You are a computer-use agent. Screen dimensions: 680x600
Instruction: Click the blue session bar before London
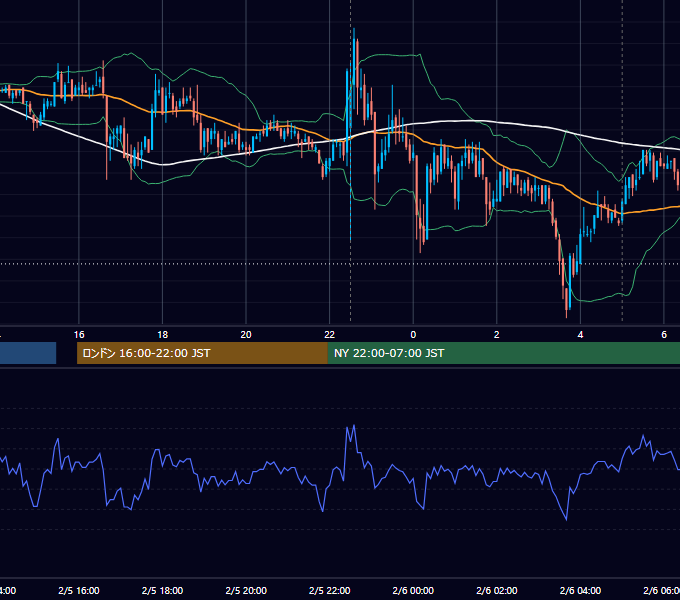coord(28,353)
